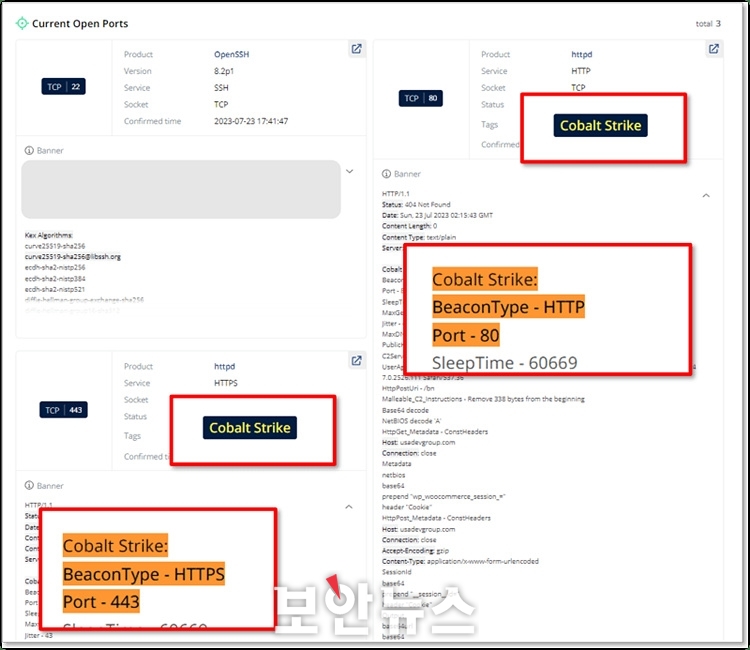Click the Current Open Ports heading
750x650 pixels.
(80, 23)
